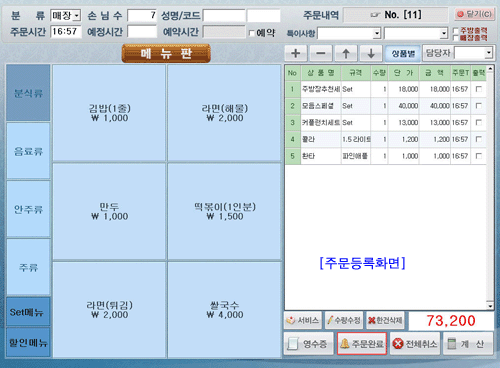Screen dimensions: 500x368
Task: Move item down with down-arrow icon
Action: pos(371,53)
